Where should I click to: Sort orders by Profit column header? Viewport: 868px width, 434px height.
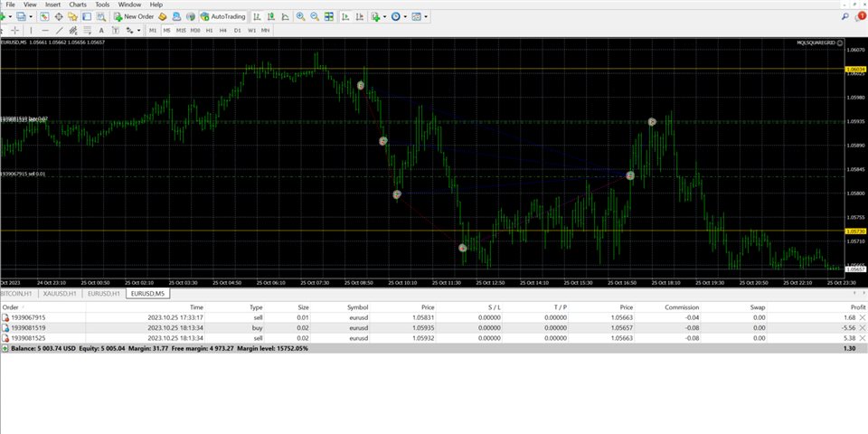coord(858,307)
